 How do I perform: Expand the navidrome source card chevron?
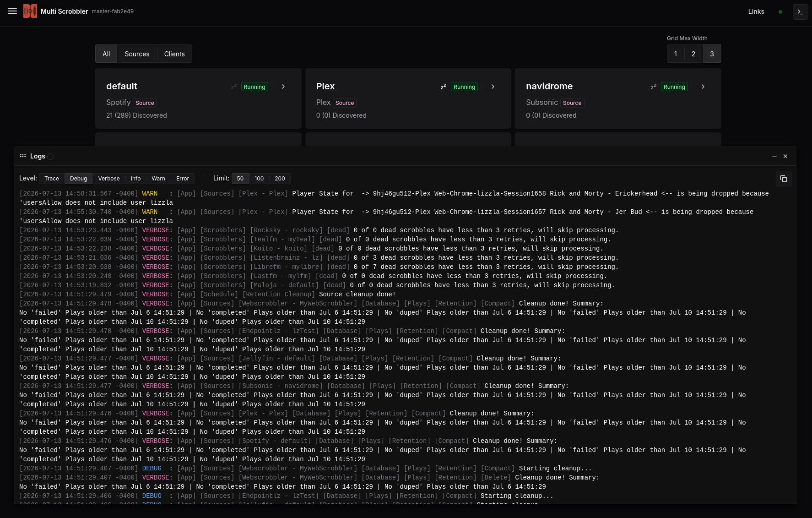pyautogui.click(x=703, y=87)
